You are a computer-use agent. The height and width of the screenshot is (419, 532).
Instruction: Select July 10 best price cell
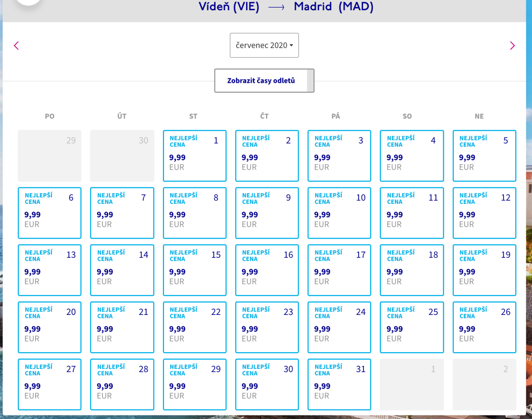pyautogui.click(x=339, y=213)
